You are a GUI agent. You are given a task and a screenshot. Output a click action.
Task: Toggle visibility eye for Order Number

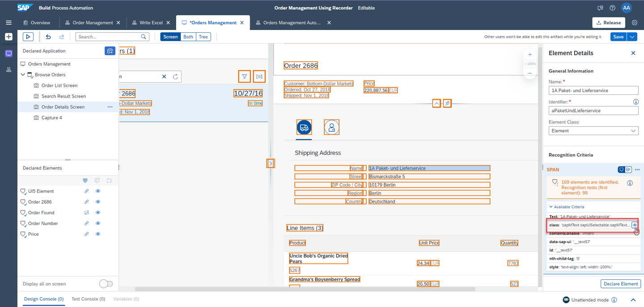click(98, 223)
